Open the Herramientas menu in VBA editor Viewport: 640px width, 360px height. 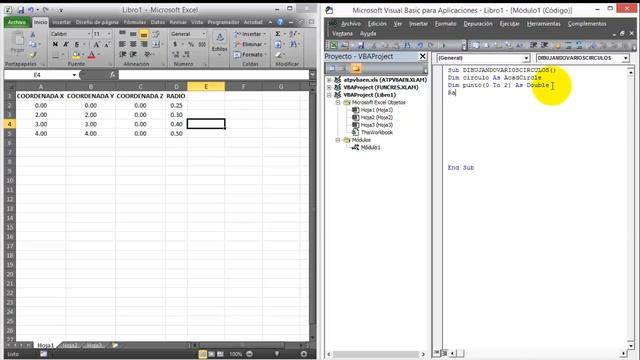click(544, 24)
